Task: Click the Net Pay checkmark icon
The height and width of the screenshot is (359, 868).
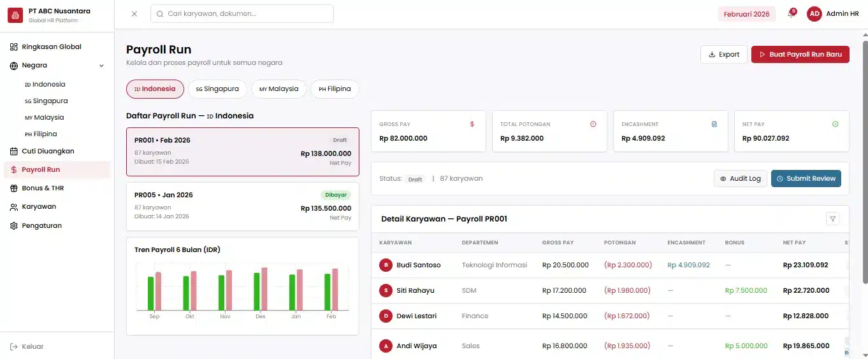Action: (835, 124)
